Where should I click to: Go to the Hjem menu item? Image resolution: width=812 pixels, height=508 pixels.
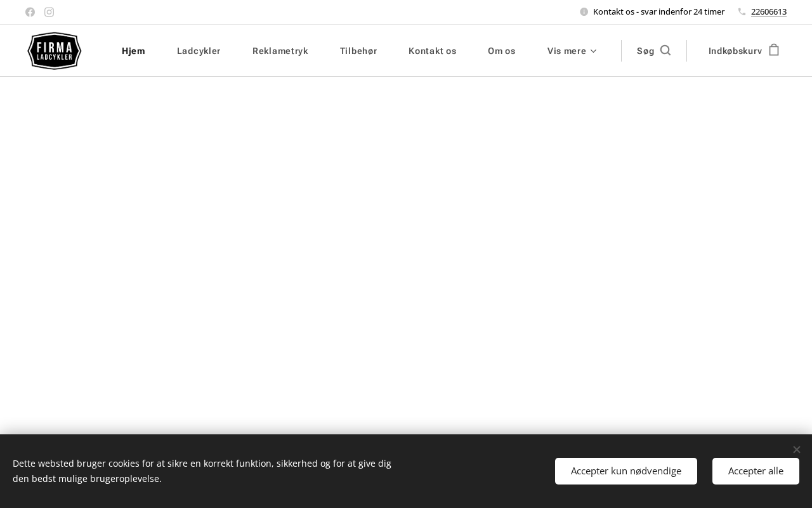point(133,51)
